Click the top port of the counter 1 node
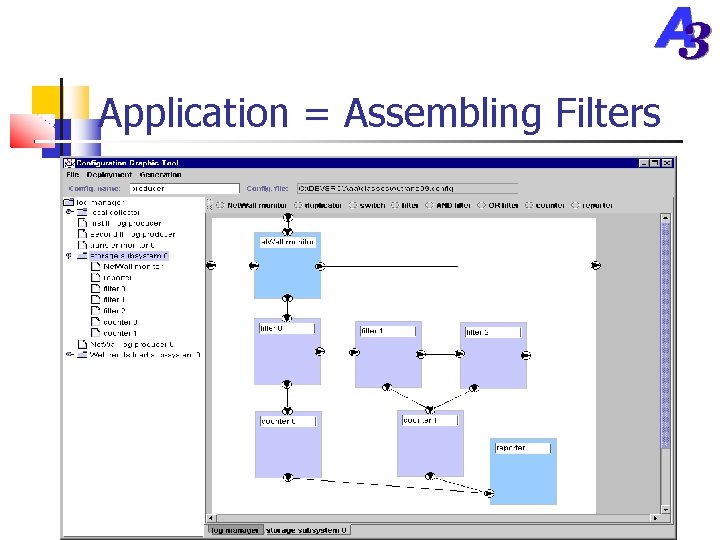This screenshot has height=540, width=720. click(430, 410)
